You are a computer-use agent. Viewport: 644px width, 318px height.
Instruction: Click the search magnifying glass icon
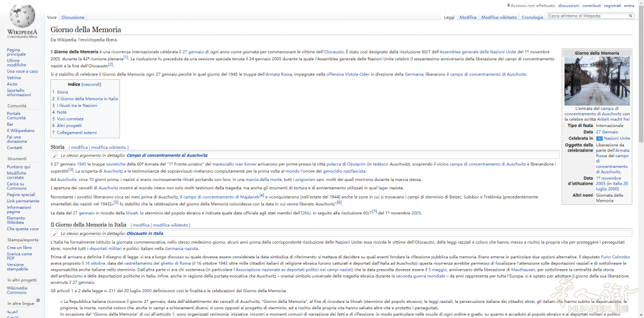(631, 16)
